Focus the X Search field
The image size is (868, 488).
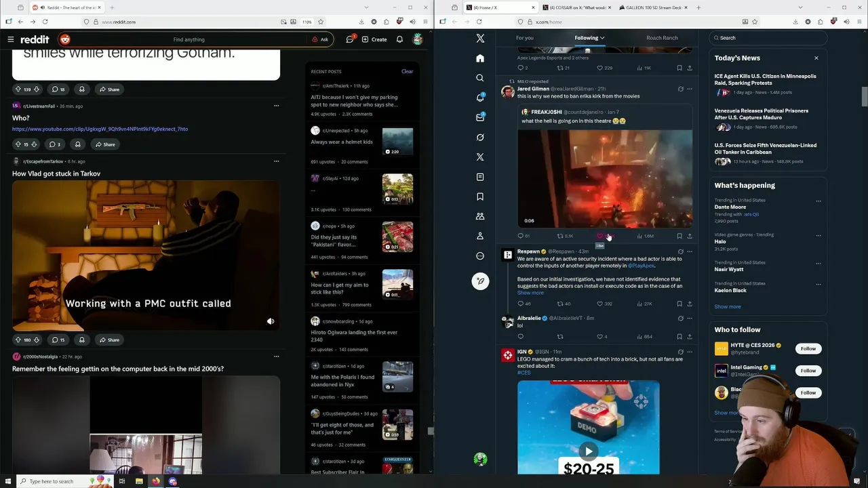pos(768,38)
